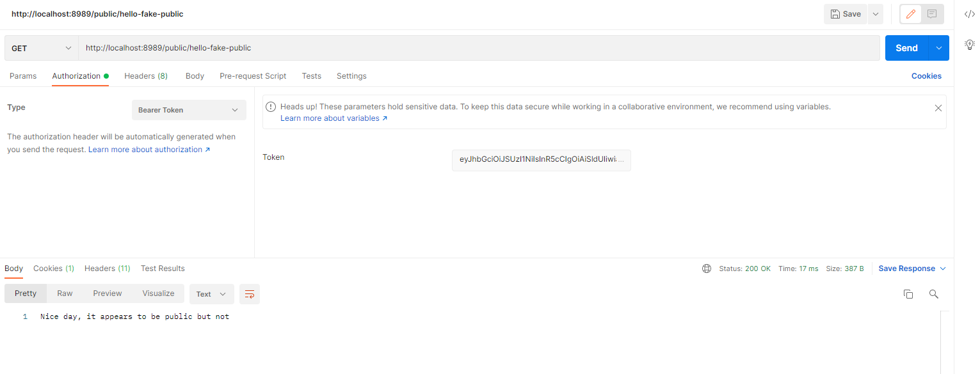Open the Bearer Token type dropdown
980x374 pixels.
click(x=188, y=110)
